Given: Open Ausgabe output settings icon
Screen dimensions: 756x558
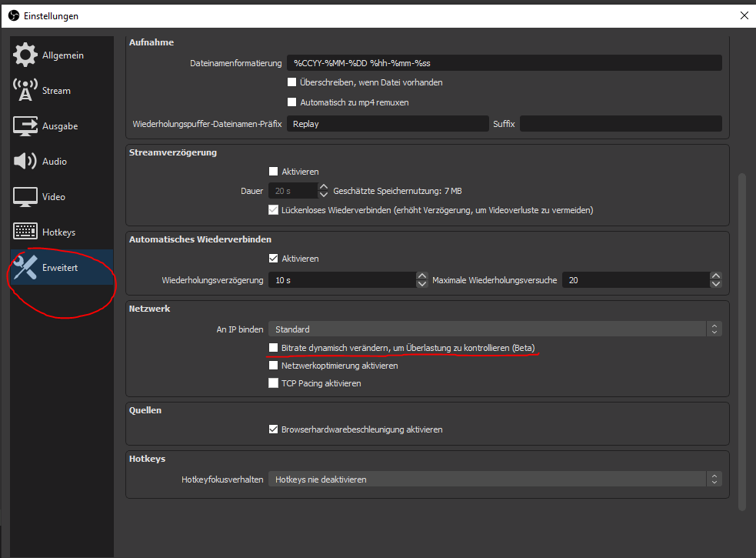Looking at the screenshot, I should tap(25, 126).
